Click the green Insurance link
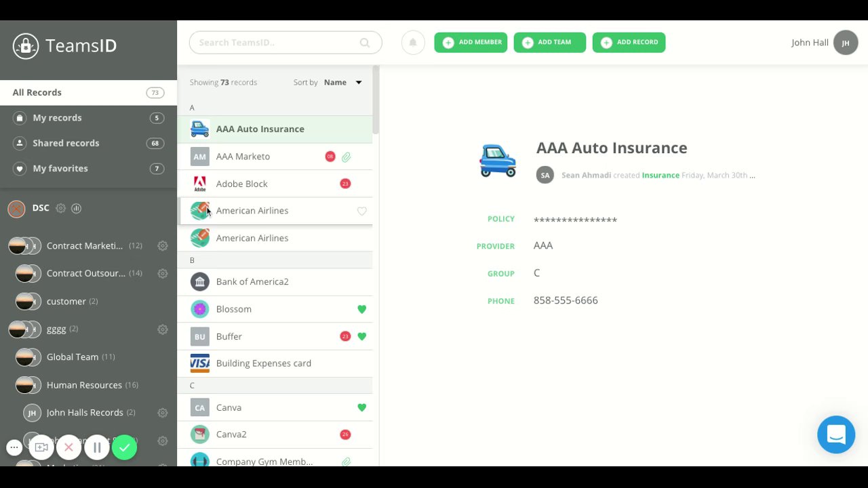This screenshot has width=868, height=488. (x=660, y=176)
